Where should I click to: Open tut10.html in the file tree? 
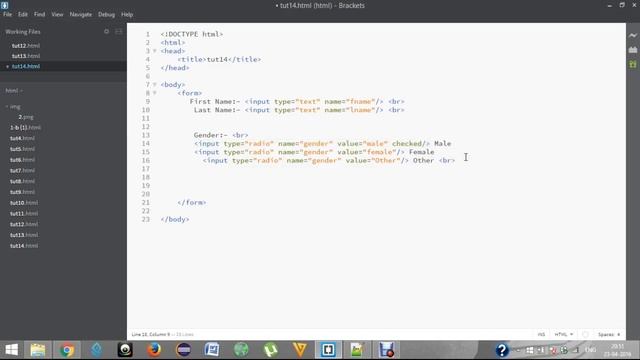[x=24, y=203]
